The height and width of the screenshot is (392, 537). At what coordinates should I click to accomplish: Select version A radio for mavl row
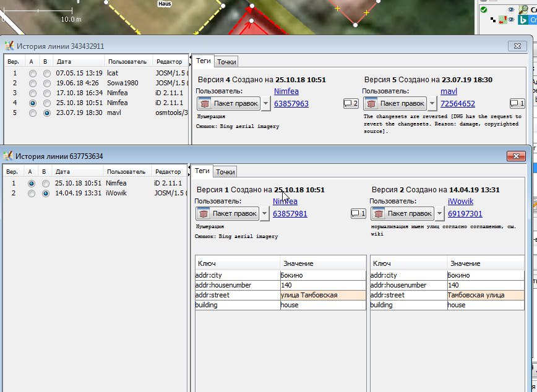pyautogui.click(x=33, y=113)
